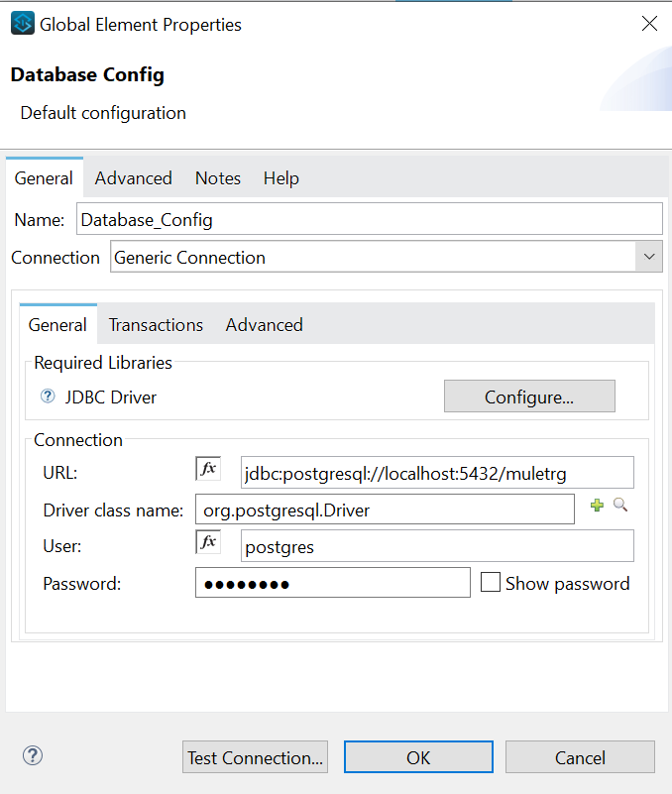Switch to the Transactions tab

[156, 324]
